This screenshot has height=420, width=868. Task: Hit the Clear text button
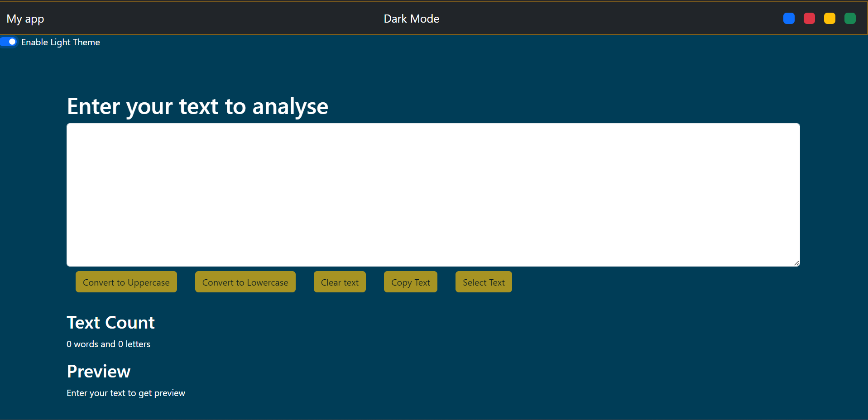[340, 282]
